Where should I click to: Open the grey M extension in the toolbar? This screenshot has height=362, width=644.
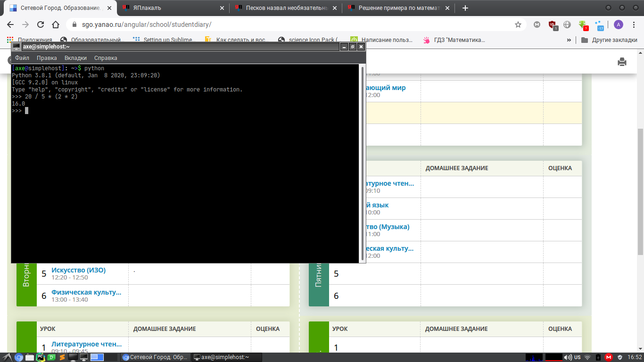tap(537, 25)
